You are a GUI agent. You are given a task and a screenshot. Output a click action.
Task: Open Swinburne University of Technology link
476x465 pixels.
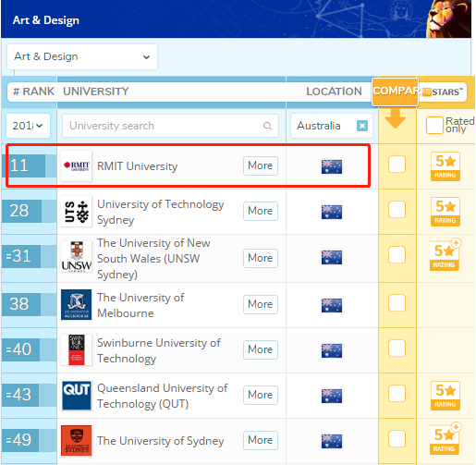(x=159, y=350)
